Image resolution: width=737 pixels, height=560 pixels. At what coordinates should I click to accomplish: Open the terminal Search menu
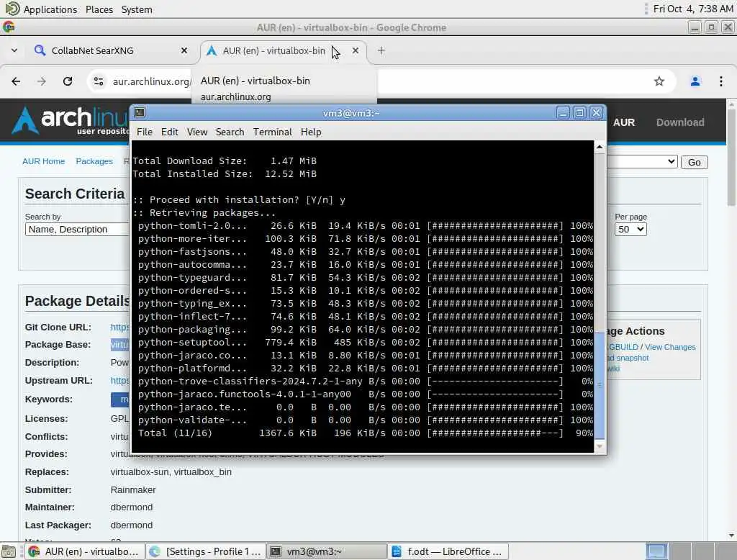pos(230,132)
